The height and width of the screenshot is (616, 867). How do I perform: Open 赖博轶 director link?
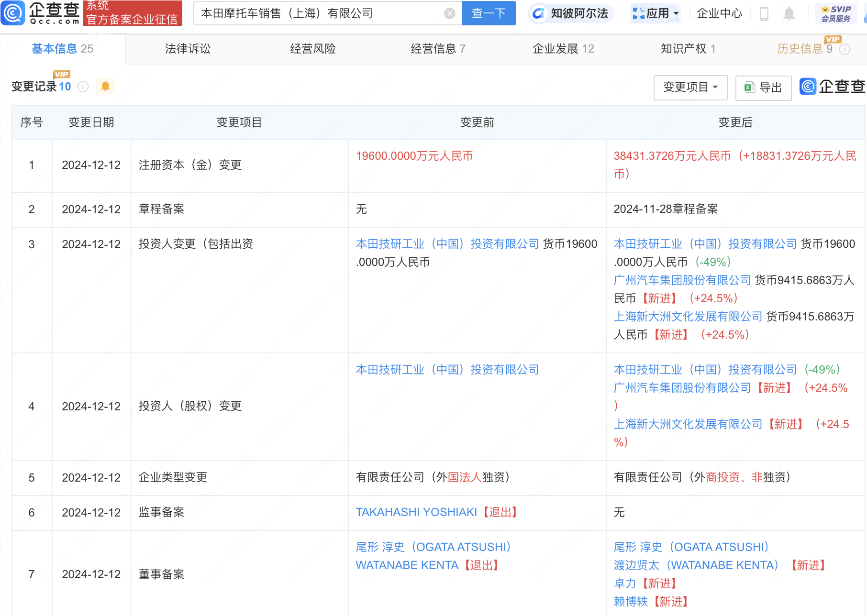tap(631, 602)
